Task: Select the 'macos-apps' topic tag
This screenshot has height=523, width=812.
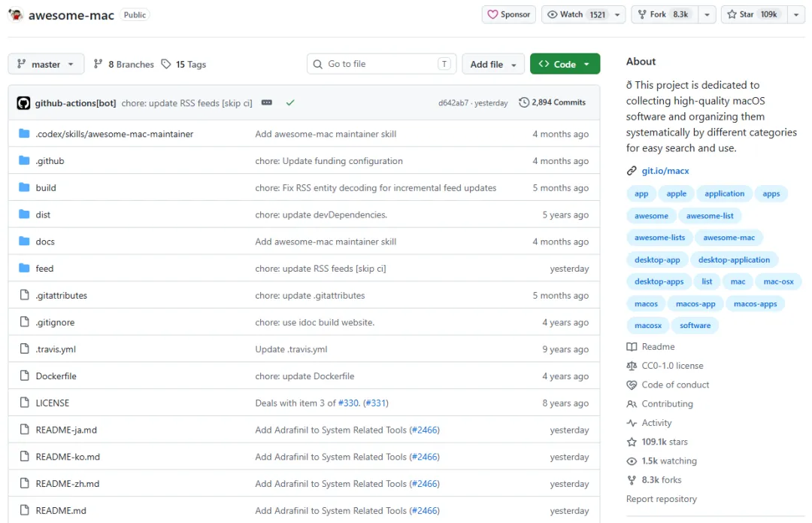Action: point(755,304)
